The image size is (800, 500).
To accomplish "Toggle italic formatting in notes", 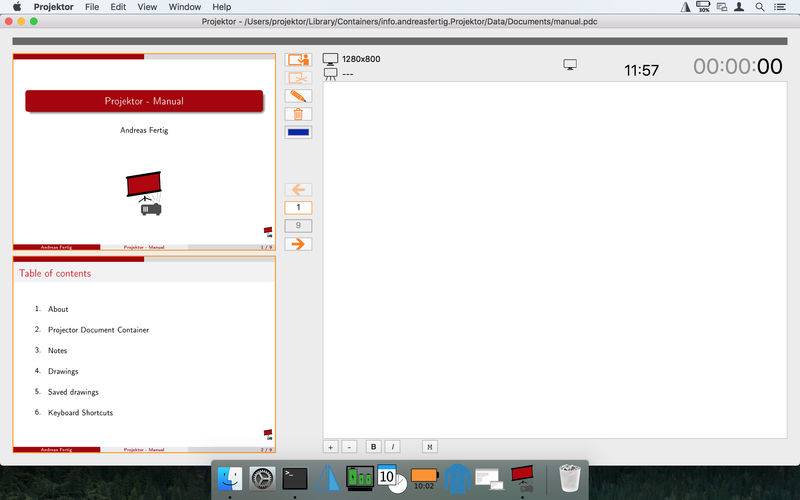I will 392,447.
